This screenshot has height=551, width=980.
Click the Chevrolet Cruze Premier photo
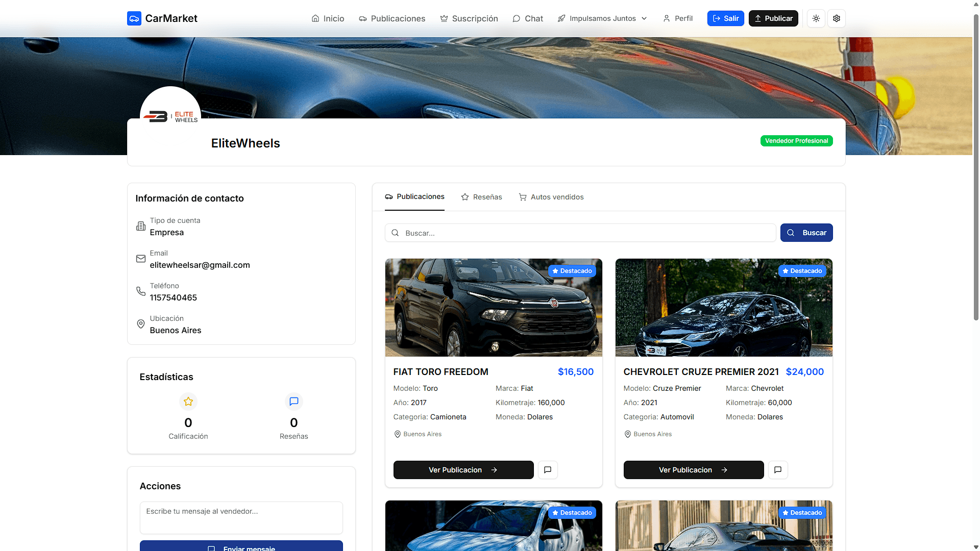pos(724,308)
